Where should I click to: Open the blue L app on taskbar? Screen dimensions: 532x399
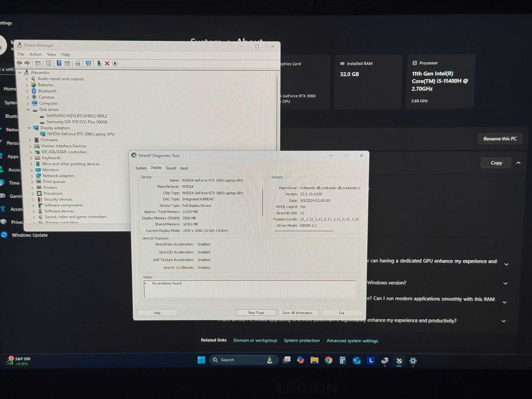click(x=371, y=360)
